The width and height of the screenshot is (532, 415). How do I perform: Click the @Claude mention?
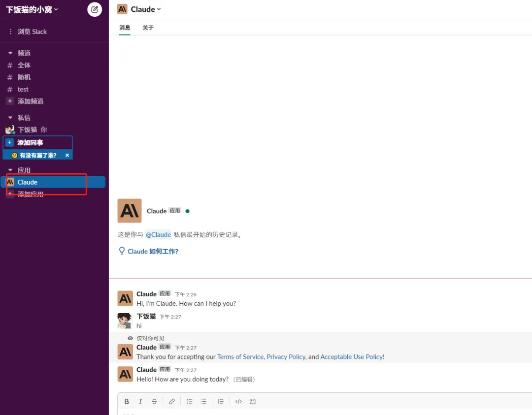(158, 235)
